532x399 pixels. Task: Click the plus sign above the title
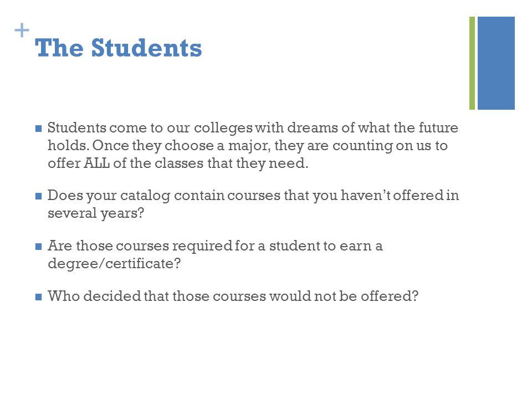click(22, 30)
